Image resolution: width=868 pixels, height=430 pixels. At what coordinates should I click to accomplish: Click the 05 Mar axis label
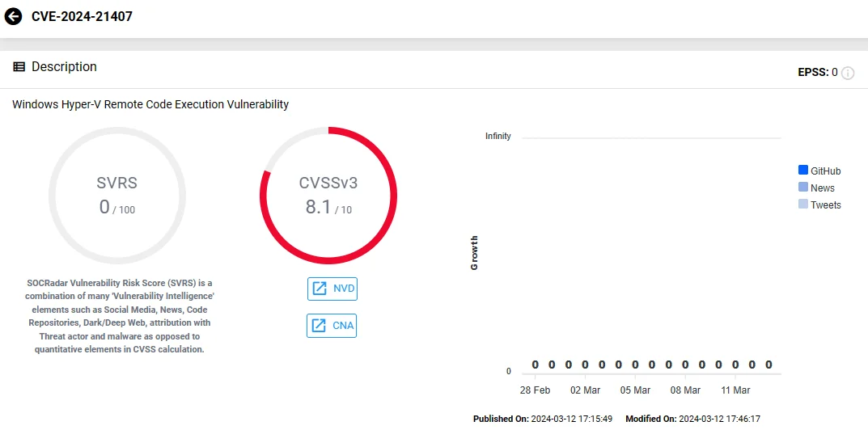[635, 390]
